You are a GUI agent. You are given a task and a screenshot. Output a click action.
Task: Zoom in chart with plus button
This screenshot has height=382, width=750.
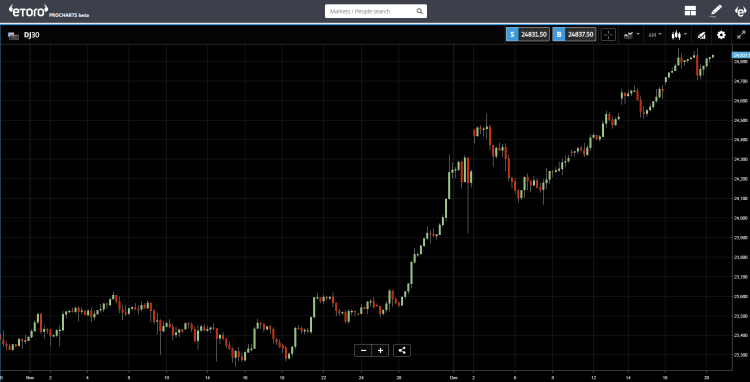[x=381, y=350]
